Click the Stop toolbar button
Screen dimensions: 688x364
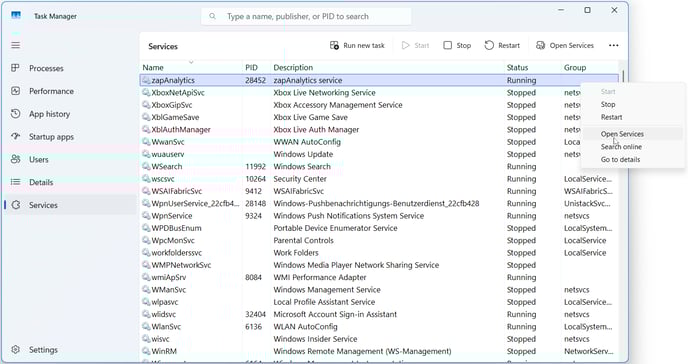pos(457,46)
